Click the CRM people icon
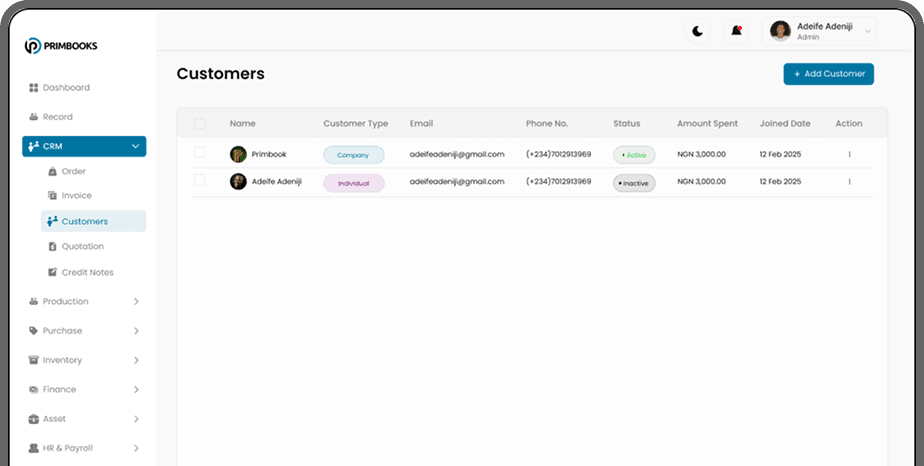This screenshot has height=466, width=924. coord(34,146)
